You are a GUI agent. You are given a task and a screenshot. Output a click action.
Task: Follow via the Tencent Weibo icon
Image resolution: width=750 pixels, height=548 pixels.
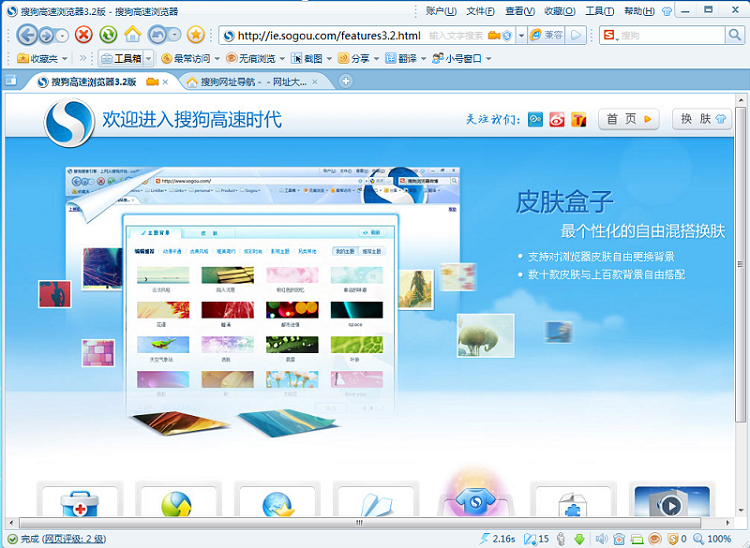(535, 119)
